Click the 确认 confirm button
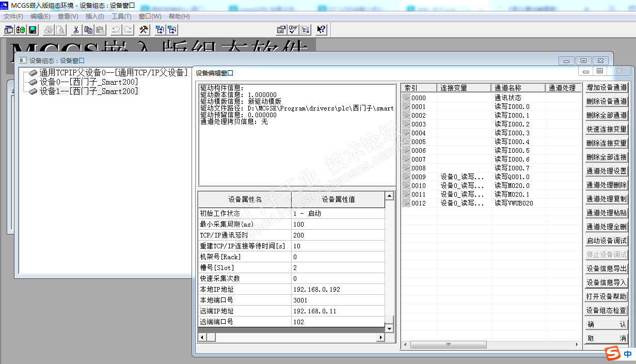This screenshot has height=364, width=636. tap(607, 325)
